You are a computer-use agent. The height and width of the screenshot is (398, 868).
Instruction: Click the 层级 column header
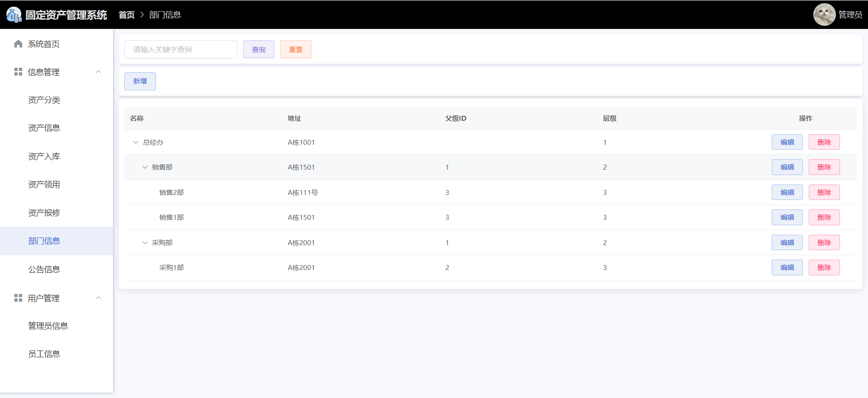609,118
